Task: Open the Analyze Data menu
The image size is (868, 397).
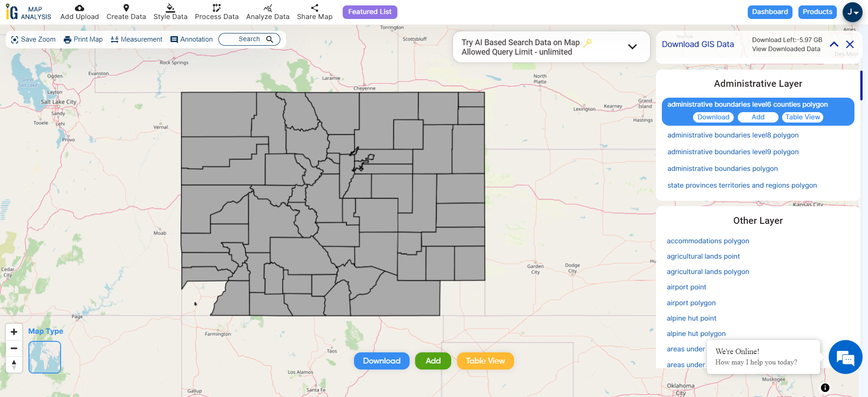Action: point(268,12)
